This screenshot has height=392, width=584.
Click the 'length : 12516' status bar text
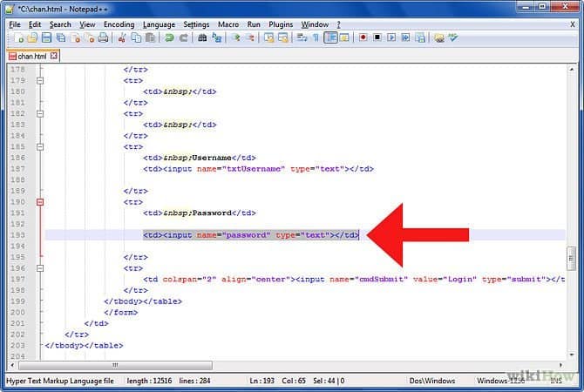(x=149, y=381)
